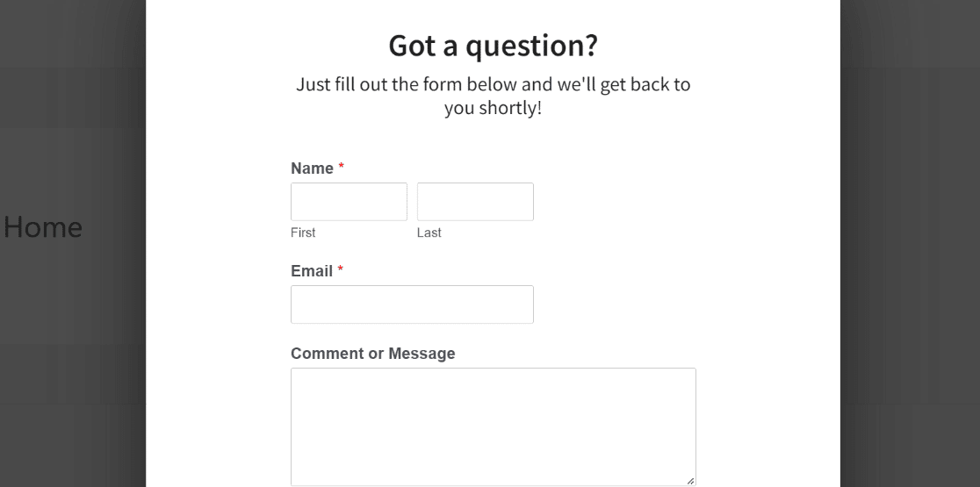Click the word Message in the textarea label
Screen dimensions: 980x487
pos(422,354)
